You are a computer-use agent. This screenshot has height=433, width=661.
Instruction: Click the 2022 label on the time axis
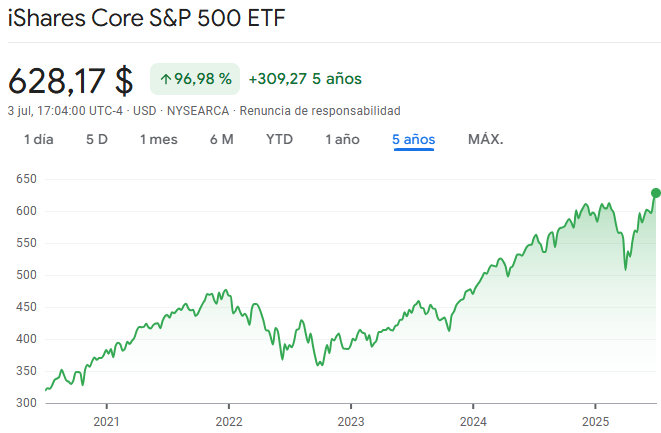point(229,421)
